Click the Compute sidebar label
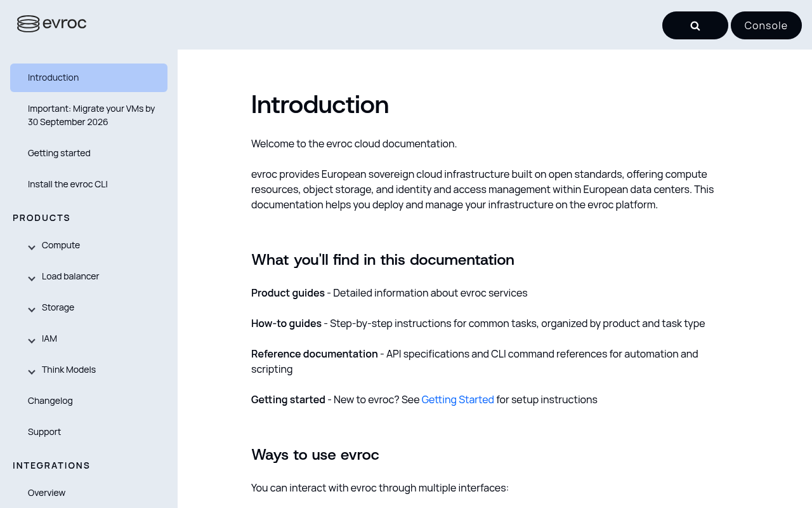 [x=61, y=245]
